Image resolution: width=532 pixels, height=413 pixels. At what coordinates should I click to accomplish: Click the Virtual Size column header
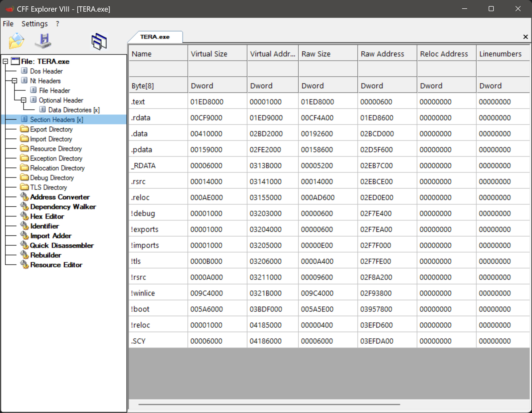(x=217, y=54)
